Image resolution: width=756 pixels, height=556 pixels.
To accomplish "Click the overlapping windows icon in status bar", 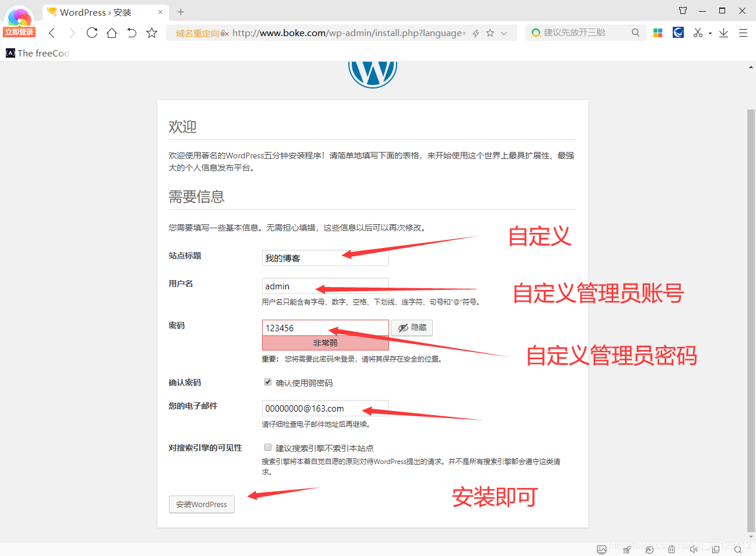I will (x=716, y=549).
